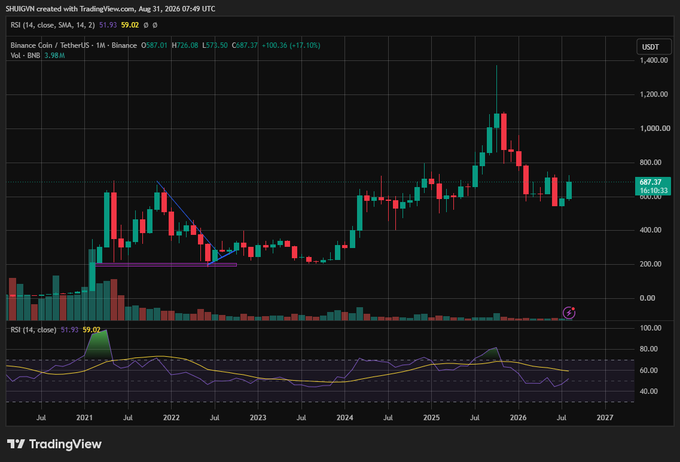Click the TradingView logo at bottom
Screen dimensions: 680x462
(54, 444)
